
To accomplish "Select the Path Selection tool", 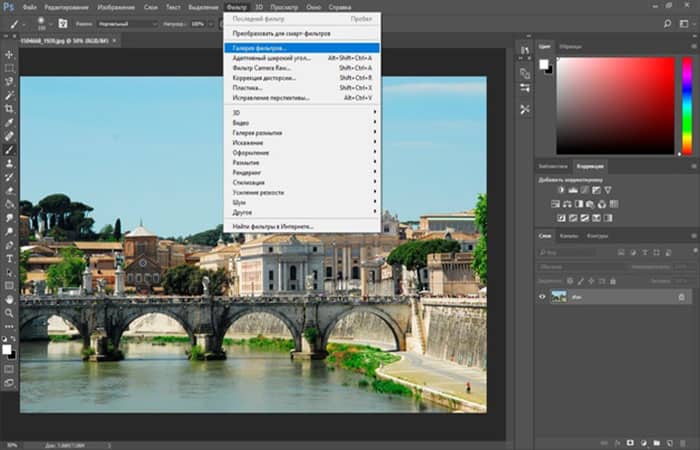I will tap(9, 272).
